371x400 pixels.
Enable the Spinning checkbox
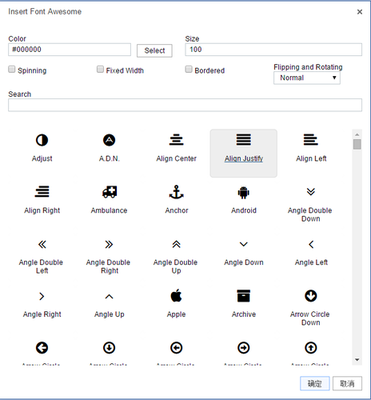click(12, 69)
